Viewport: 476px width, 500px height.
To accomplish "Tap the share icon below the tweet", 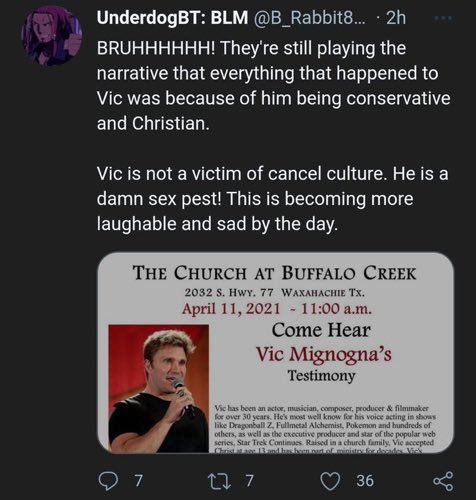I will point(443,481).
